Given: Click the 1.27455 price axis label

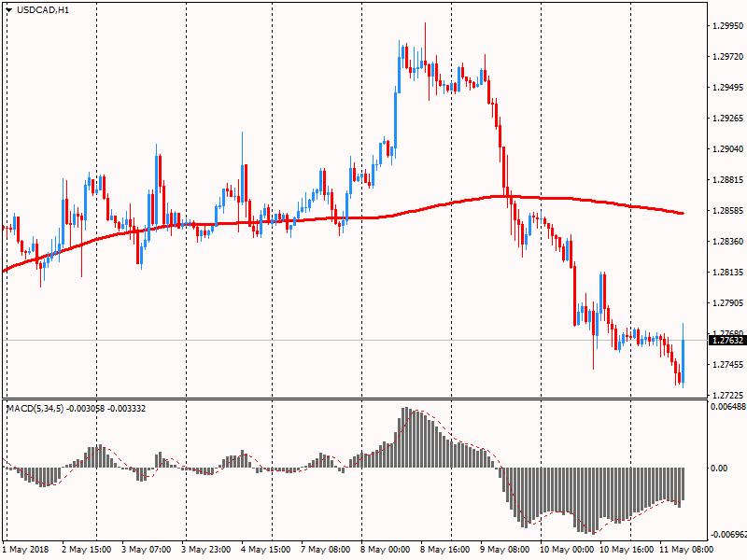Looking at the screenshot, I should coord(727,365).
